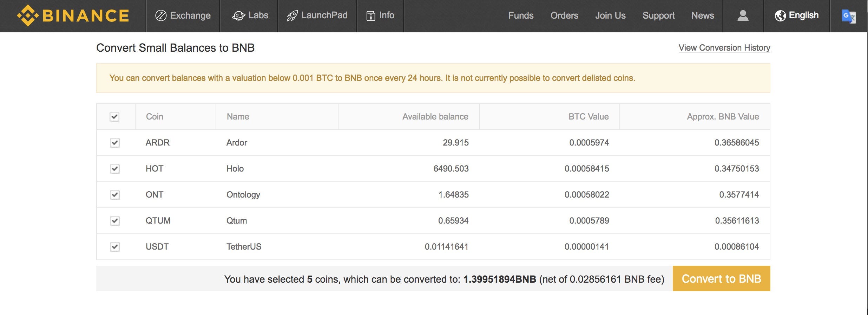The image size is (868, 315).
Task: Click the 0.3577414 BNB value
Action: (739, 195)
